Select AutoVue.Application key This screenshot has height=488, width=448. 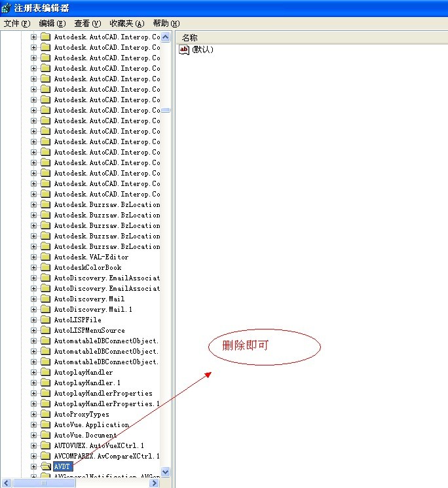tap(92, 424)
